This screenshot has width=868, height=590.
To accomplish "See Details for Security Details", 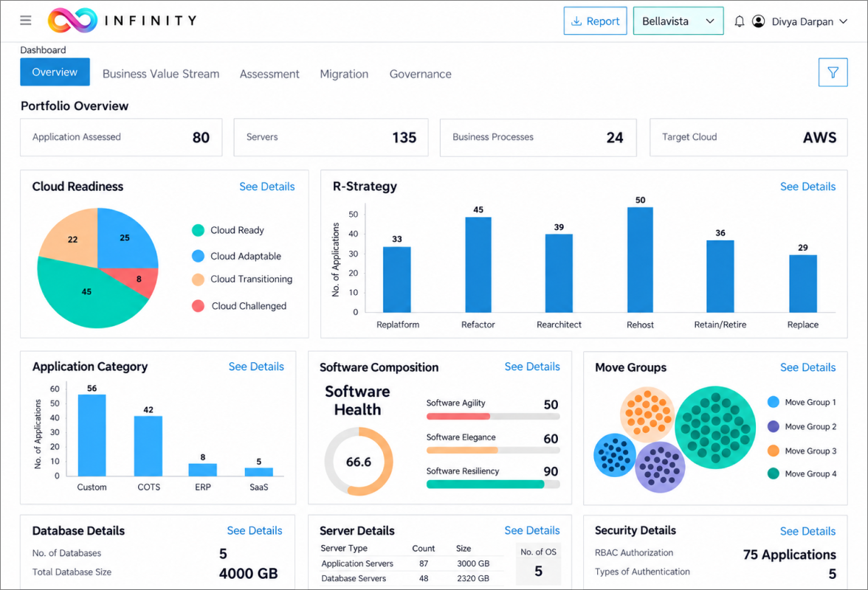I will pyautogui.click(x=807, y=531).
